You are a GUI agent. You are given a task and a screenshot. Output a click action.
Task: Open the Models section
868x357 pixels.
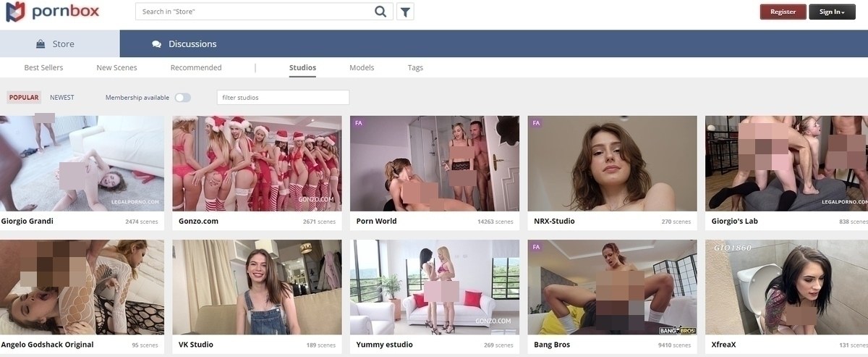(362, 67)
